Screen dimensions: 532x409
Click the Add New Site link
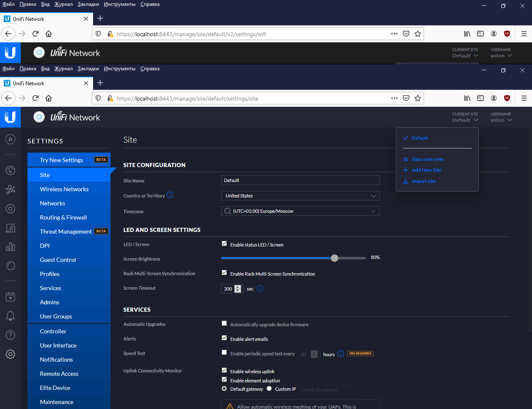click(x=426, y=170)
